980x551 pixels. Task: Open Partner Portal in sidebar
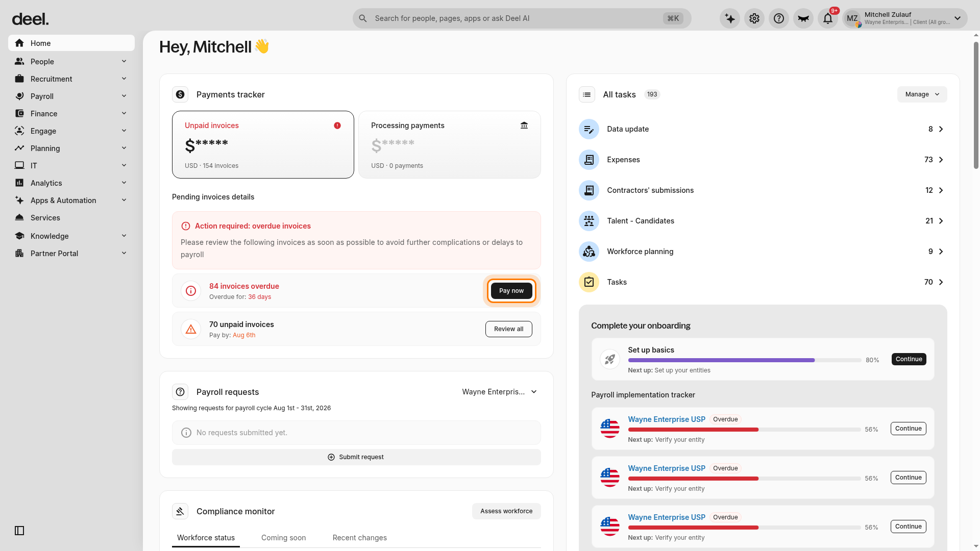pos(71,254)
